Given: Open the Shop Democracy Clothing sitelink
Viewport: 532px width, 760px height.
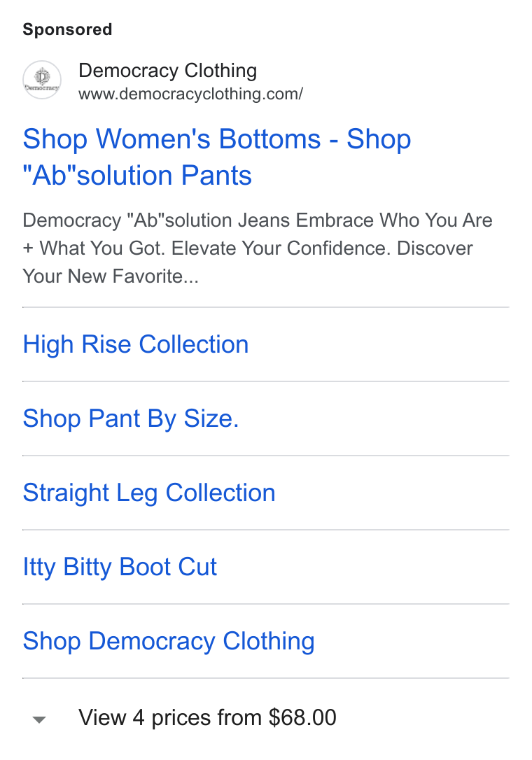Looking at the screenshot, I should (x=169, y=641).
